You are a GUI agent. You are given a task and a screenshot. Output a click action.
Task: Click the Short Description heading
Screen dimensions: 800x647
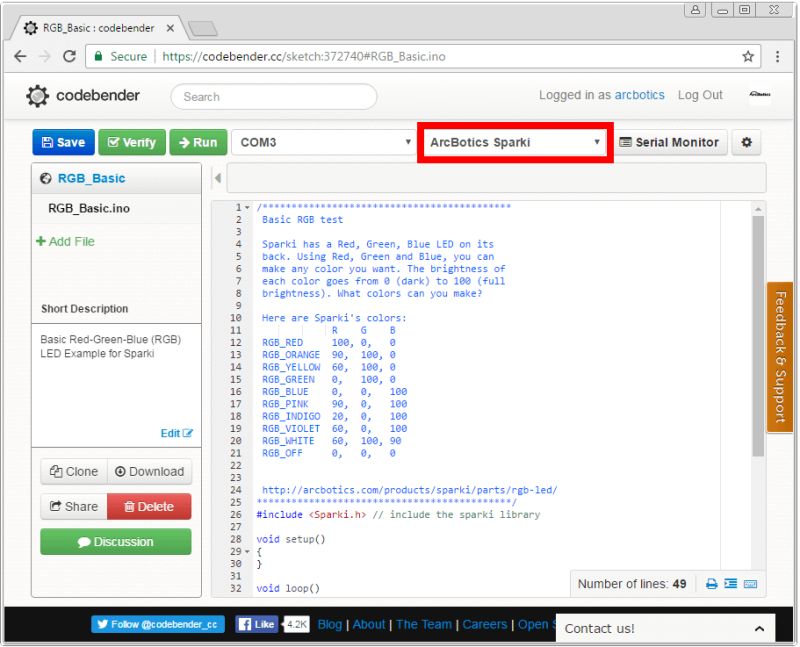click(85, 309)
